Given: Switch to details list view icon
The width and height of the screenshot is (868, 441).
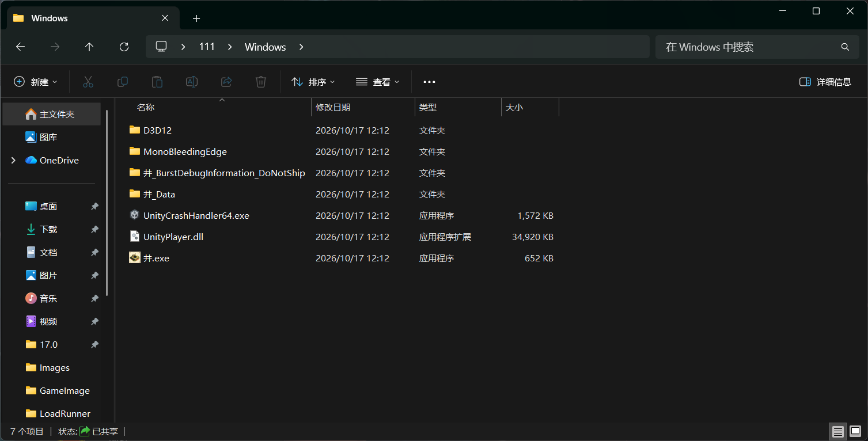Looking at the screenshot, I should (838, 431).
